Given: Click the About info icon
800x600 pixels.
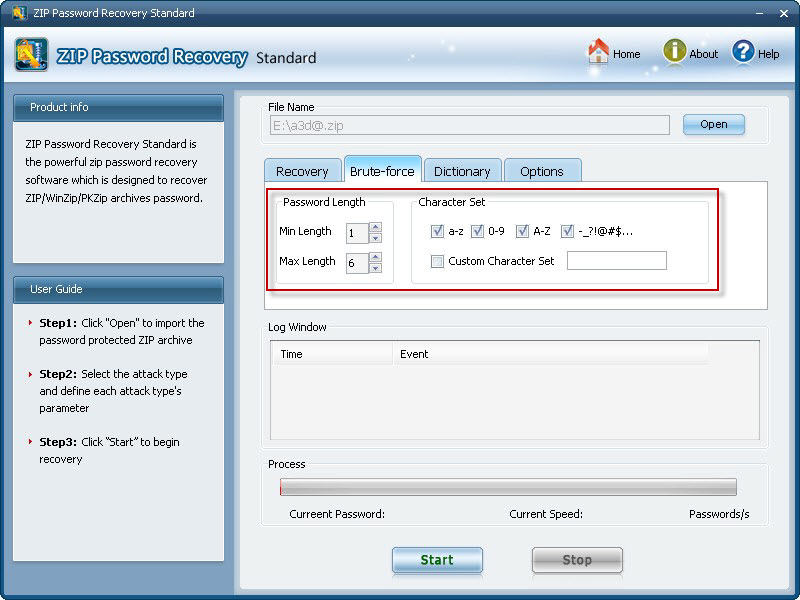Looking at the screenshot, I should tap(674, 52).
